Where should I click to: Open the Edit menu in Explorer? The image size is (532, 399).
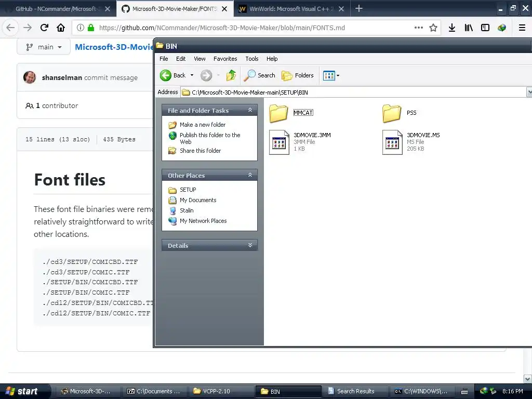tap(180, 59)
